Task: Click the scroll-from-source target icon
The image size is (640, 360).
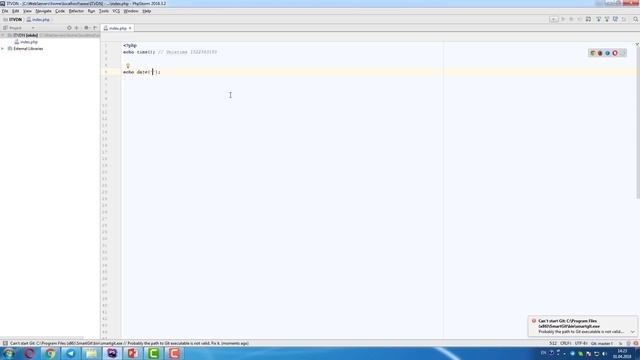Action: click(x=69, y=28)
